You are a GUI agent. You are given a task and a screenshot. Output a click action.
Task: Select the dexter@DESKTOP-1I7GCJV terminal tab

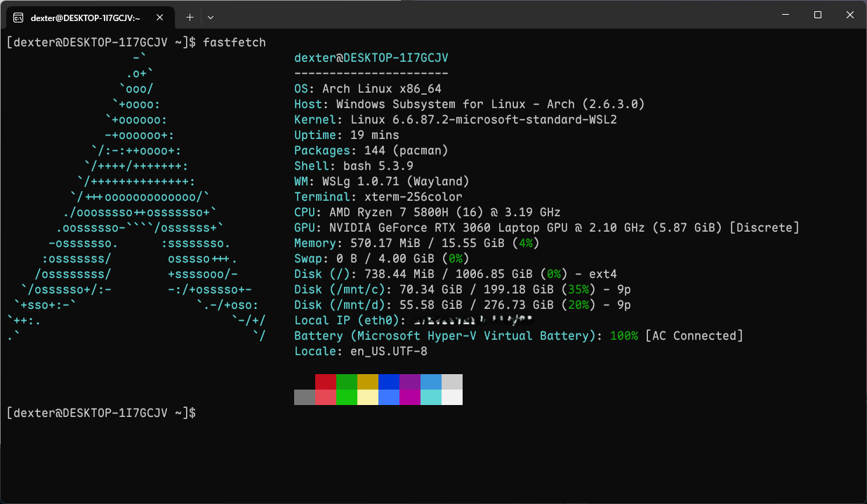(x=91, y=18)
